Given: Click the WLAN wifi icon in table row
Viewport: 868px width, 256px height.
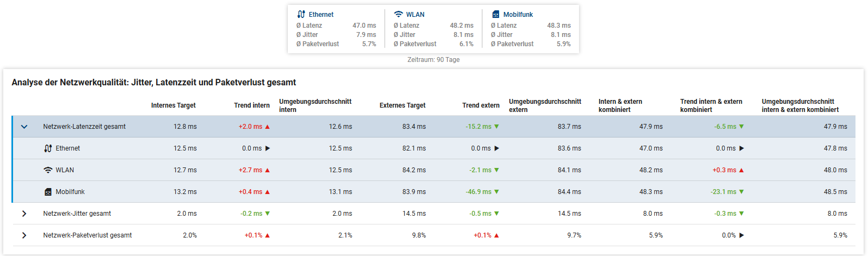Looking at the screenshot, I should [x=48, y=170].
